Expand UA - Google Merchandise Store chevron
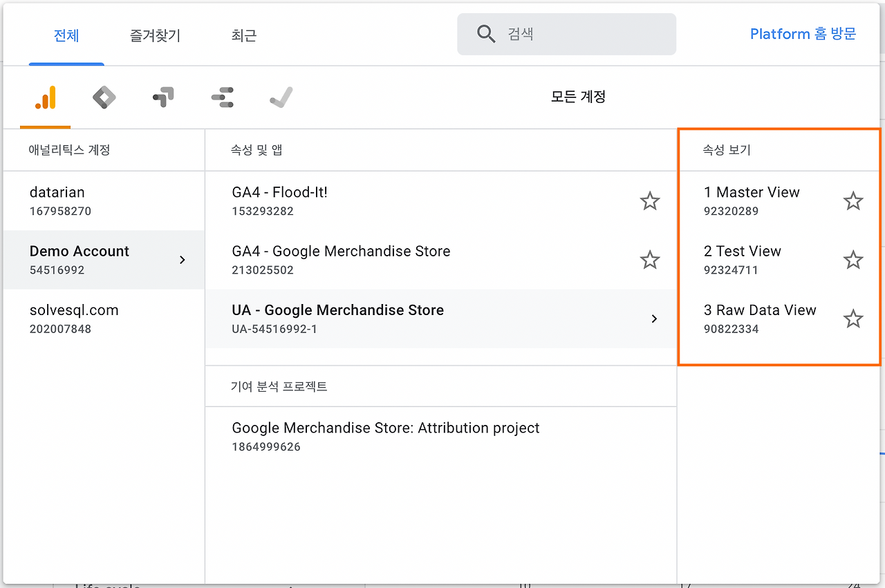The image size is (885, 588). click(x=654, y=319)
